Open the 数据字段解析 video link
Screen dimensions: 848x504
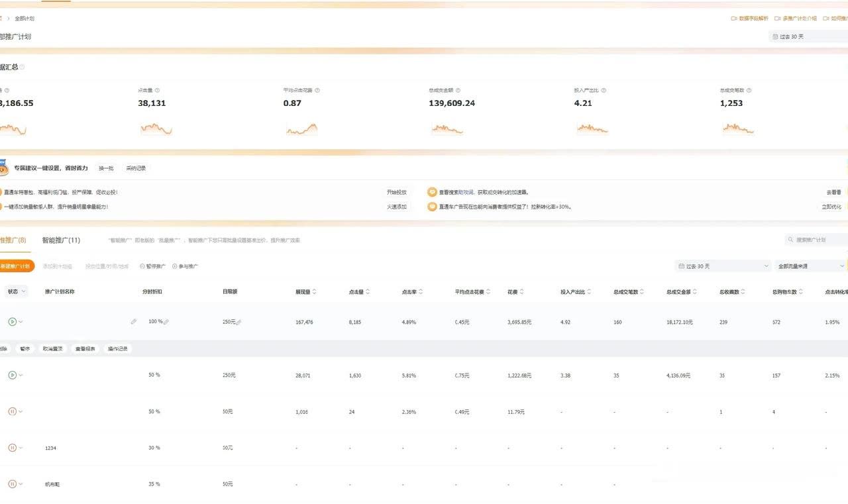(750, 19)
